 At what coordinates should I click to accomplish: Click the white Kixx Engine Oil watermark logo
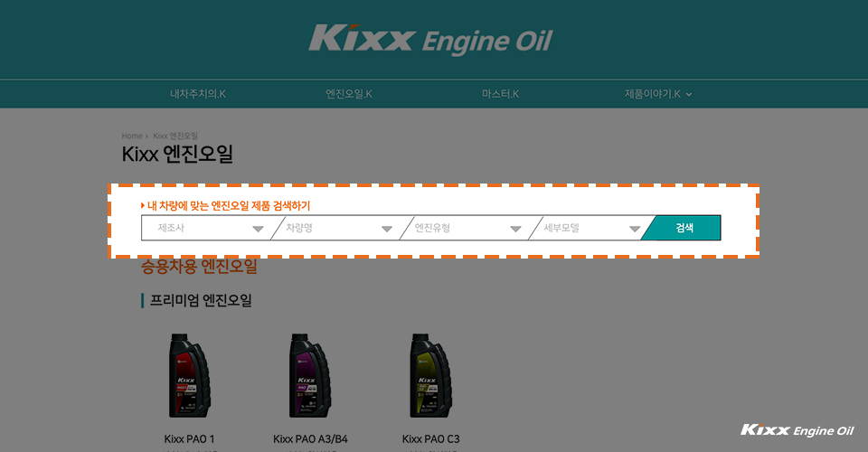tap(797, 430)
